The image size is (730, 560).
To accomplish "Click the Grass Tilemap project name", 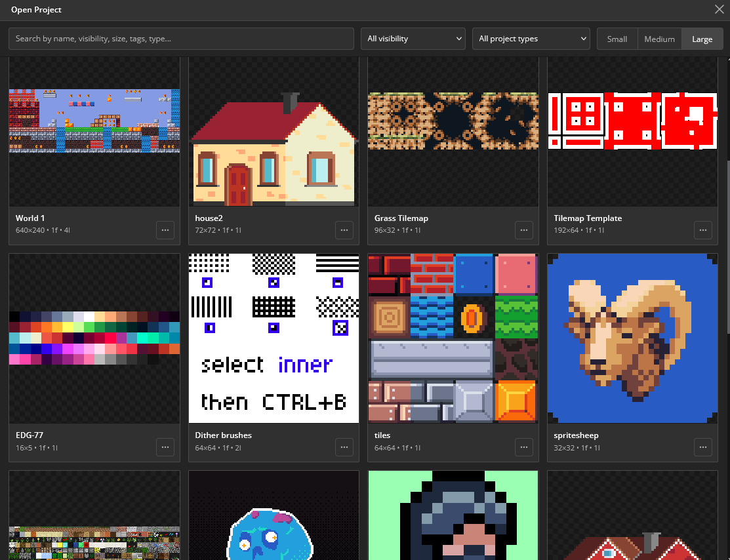I will [401, 218].
